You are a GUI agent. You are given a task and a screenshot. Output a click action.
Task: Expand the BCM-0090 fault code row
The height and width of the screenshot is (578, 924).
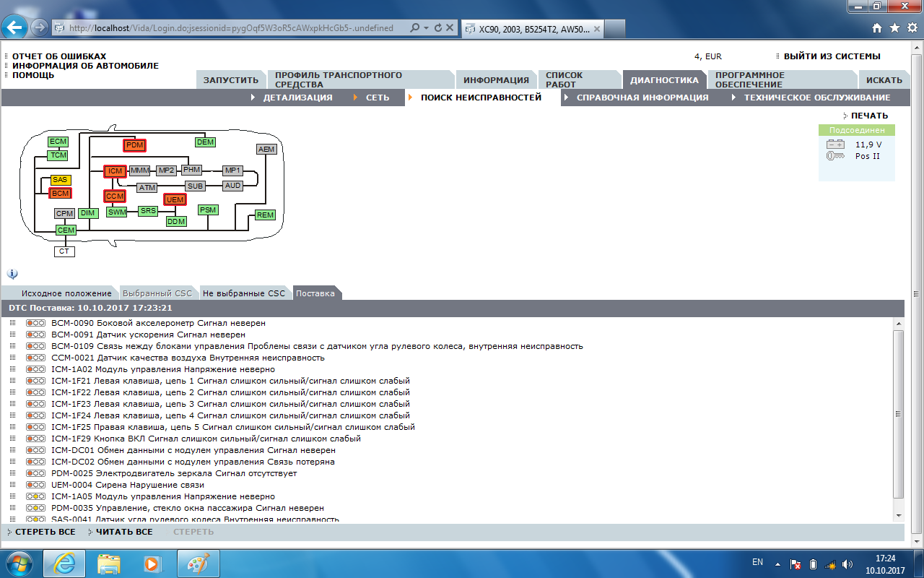pos(12,323)
